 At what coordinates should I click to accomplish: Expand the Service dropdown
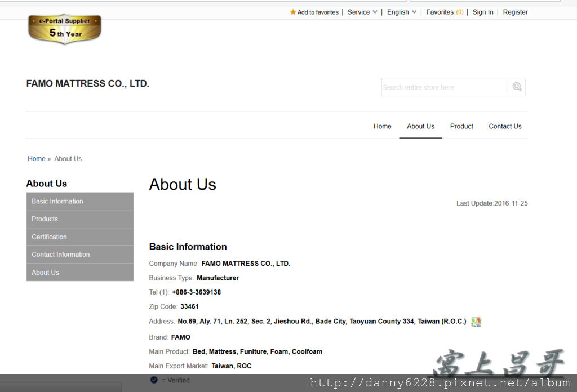[362, 12]
